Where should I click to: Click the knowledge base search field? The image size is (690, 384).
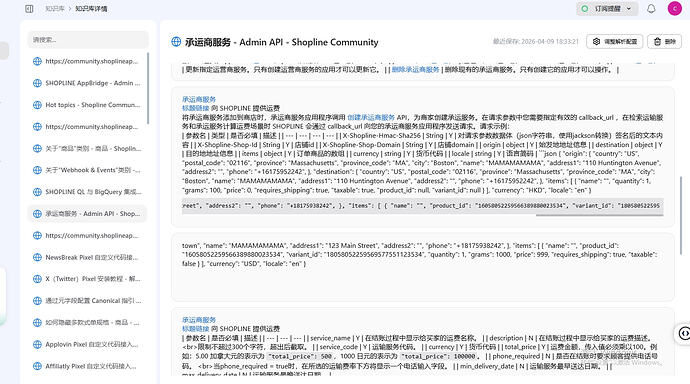[88, 40]
